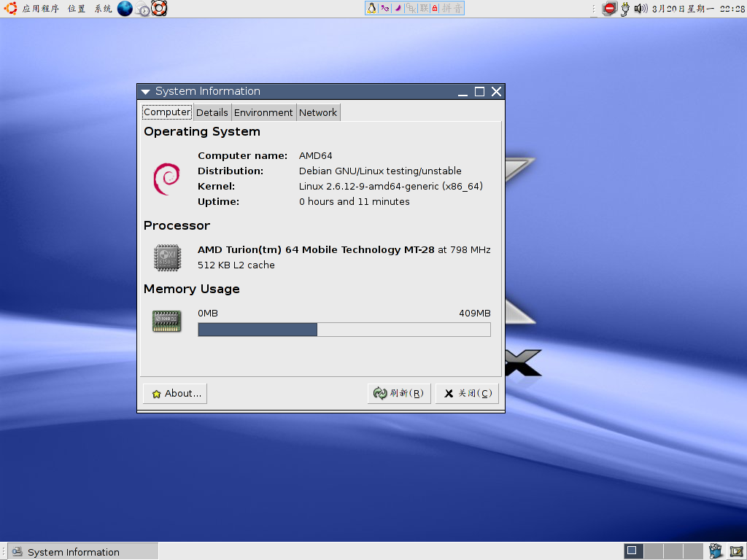Click the Debian GNU/Linux testing/unstable text

[380, 171]
